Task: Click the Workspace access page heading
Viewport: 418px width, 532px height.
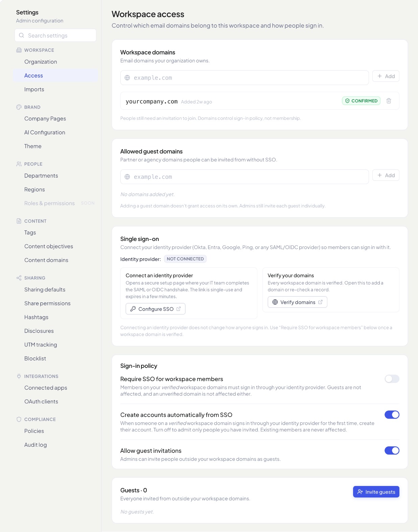Action: click(x=148, y=14)
